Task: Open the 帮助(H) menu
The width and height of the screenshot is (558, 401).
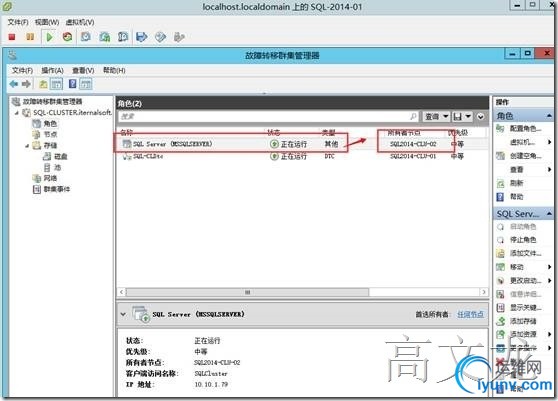Action: point(114,70)
